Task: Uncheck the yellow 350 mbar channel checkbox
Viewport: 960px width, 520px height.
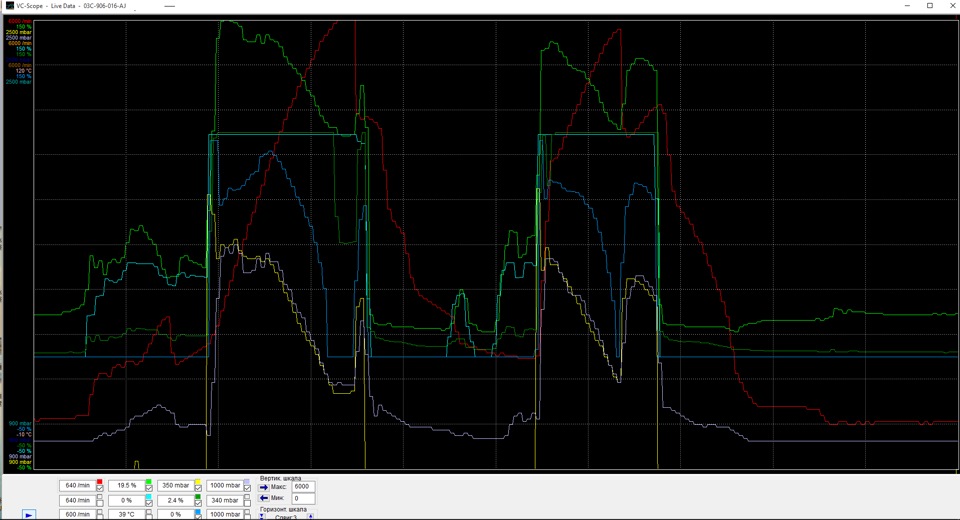Action: pos(198,488)
